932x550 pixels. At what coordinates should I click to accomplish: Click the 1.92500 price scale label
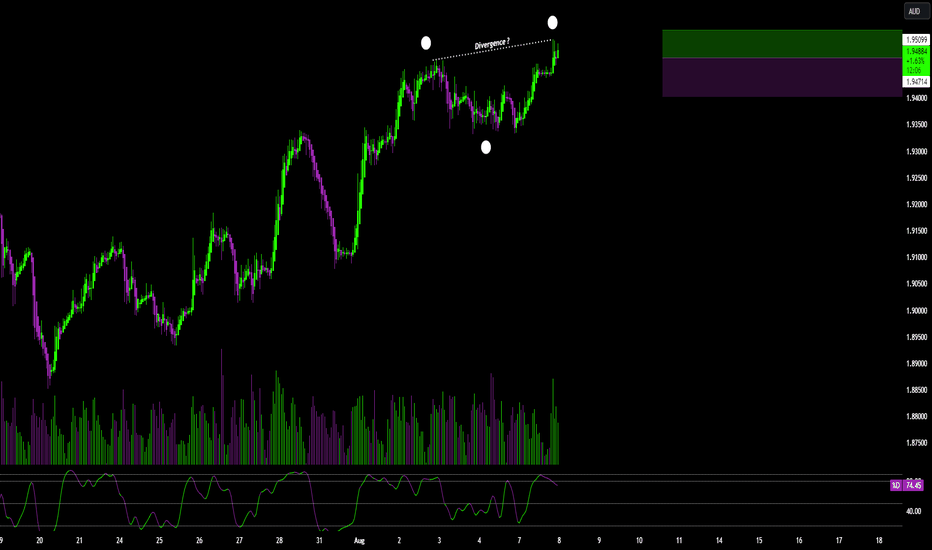[x=917, y=178]
